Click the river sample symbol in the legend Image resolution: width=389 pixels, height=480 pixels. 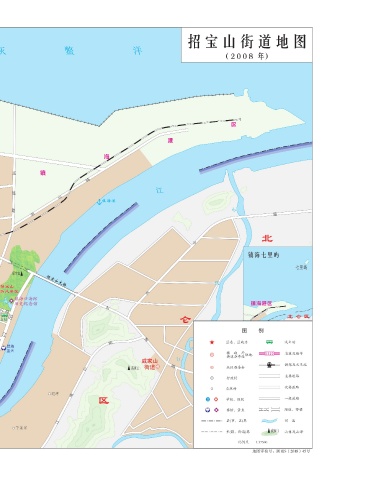pyautogui.click(x=269, y=421)
